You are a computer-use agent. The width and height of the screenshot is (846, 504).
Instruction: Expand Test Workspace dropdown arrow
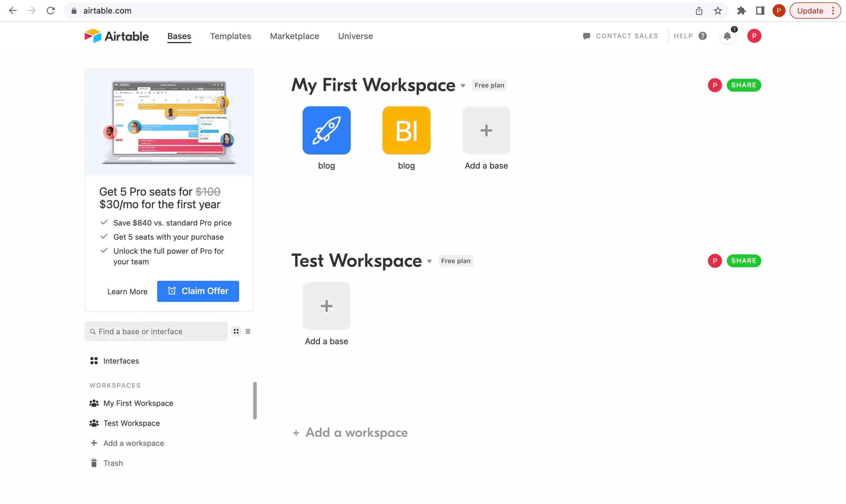[x=429, y=261]
